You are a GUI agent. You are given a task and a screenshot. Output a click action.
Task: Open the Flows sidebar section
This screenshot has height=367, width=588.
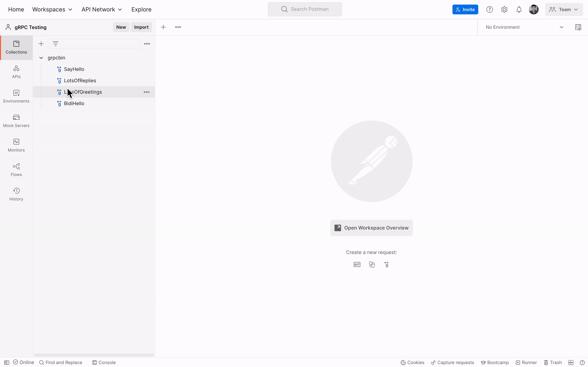tap(16, 170)
